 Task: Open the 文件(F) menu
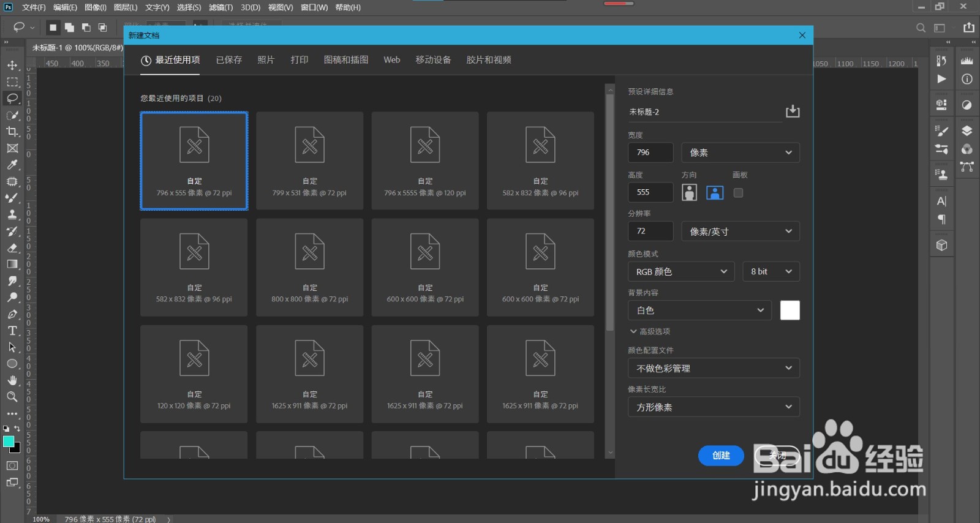coord(34,7)
